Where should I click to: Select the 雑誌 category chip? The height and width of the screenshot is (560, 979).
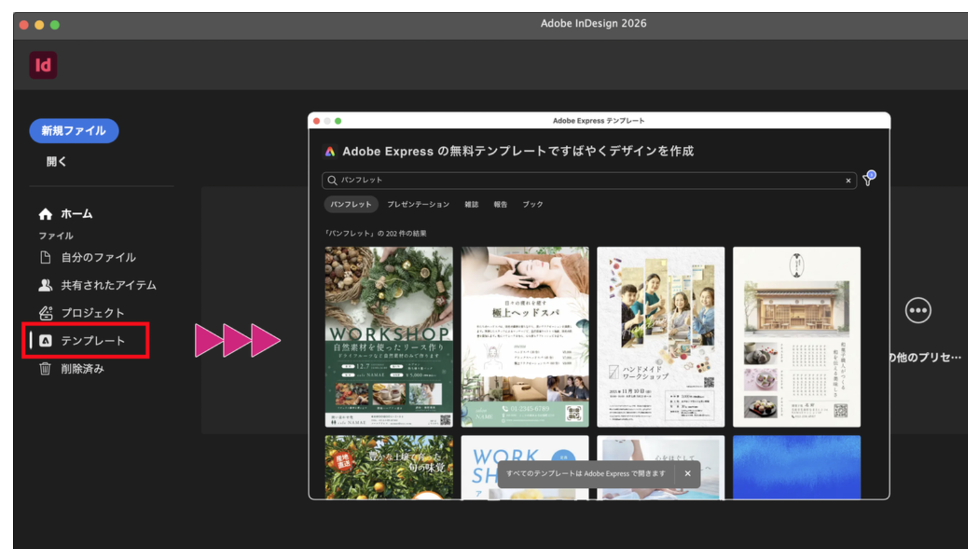pos(471,204)
